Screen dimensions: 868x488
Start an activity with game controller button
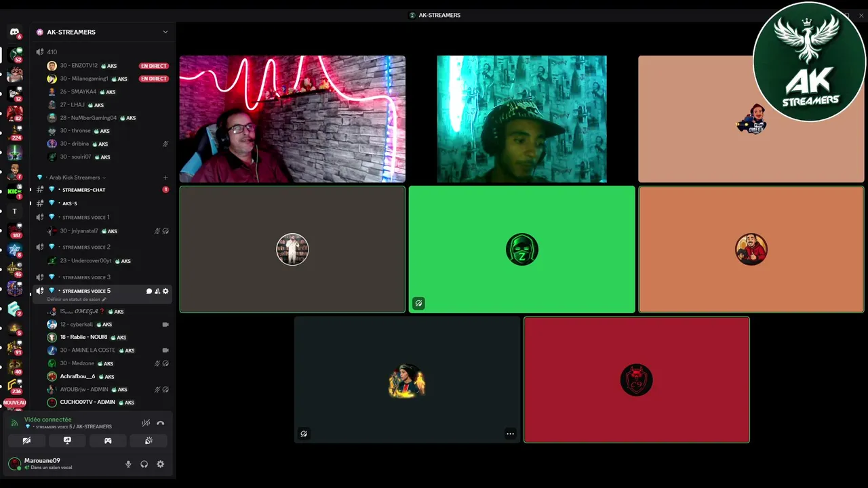108,441
